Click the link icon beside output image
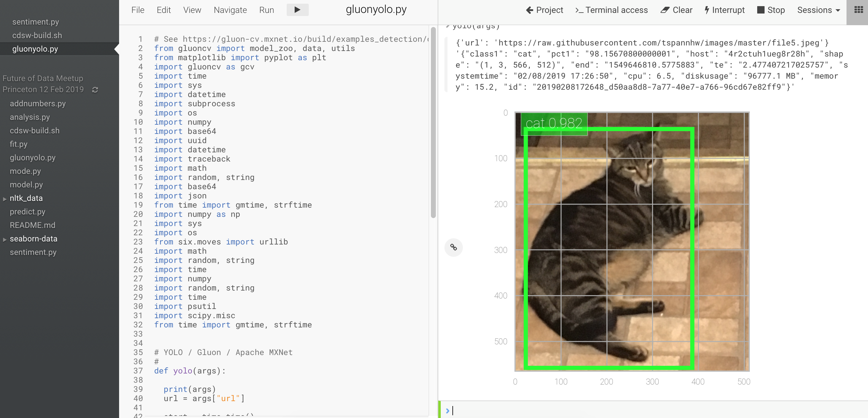868x418 pixels. 453,248
